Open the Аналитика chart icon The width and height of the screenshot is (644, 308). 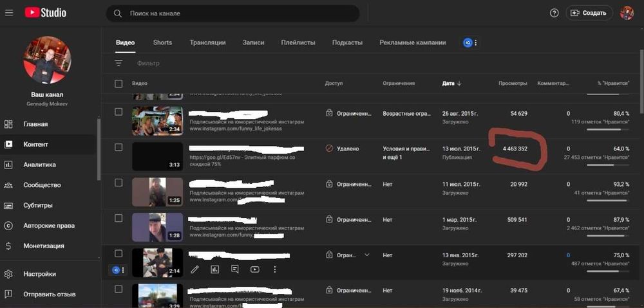coord(8,165)
